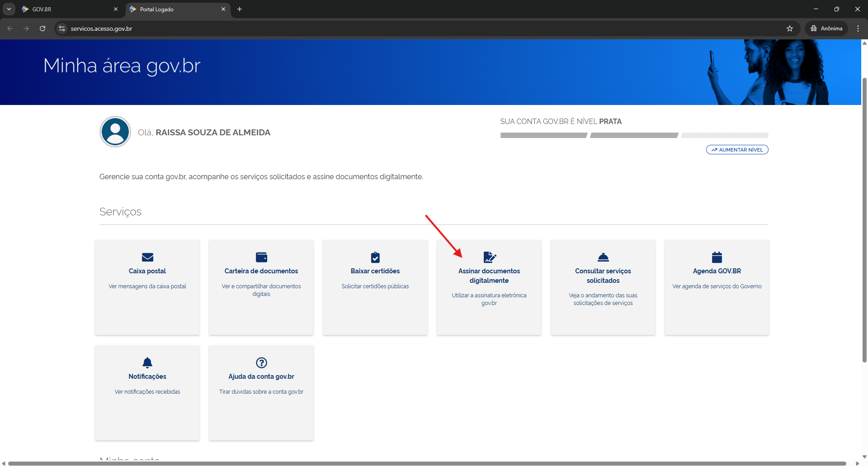This screenshot has height=467, width=868.
Task: Open Assinar documentos digitalmente signature icon
Action: tap(489, 257)
